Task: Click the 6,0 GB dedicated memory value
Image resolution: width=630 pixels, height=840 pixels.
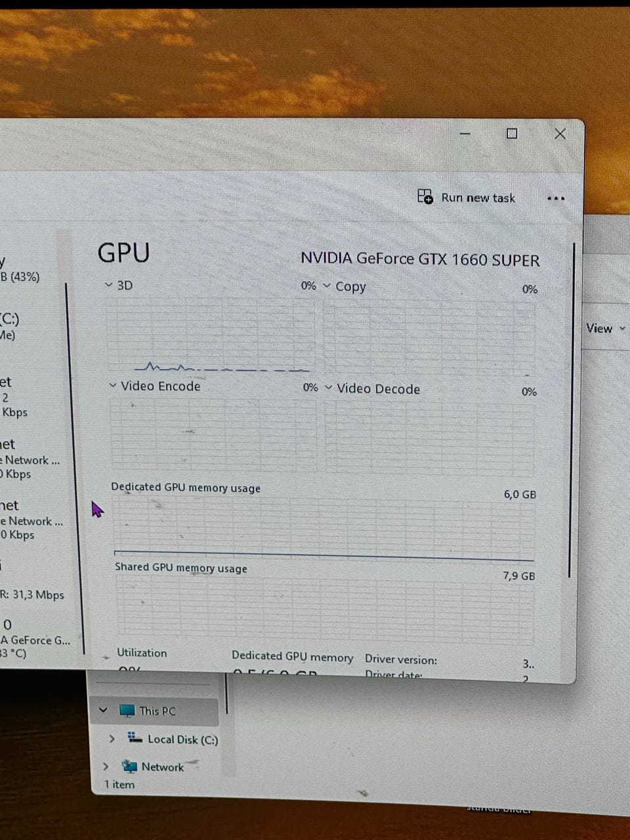Action: pyautogui.click(x=520, y=494)
